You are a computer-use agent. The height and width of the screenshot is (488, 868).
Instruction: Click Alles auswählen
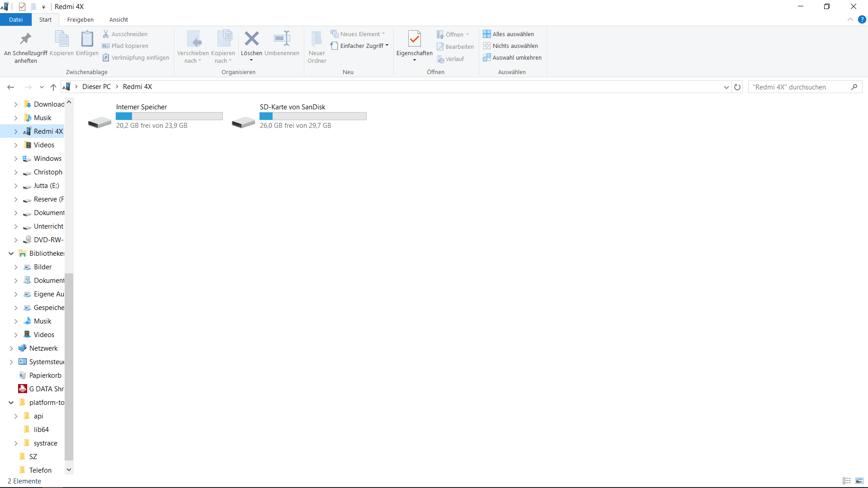pyautogui.click(x=509, y=34)
